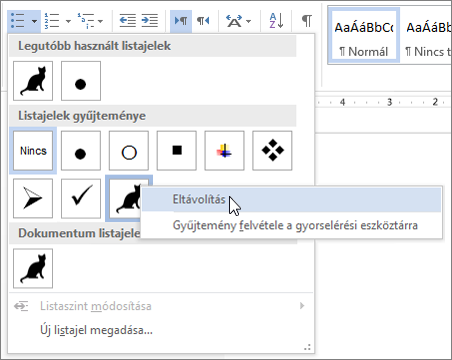Choose the colorful cross bullet
This screenshot has height=360, width=452.
click(x=225, y=151)
